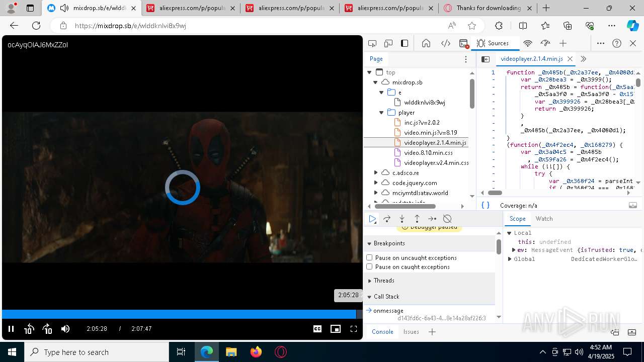
Task: Open videoplayer.v2.4.min.css stylesheet
Action: coord(436,163)
